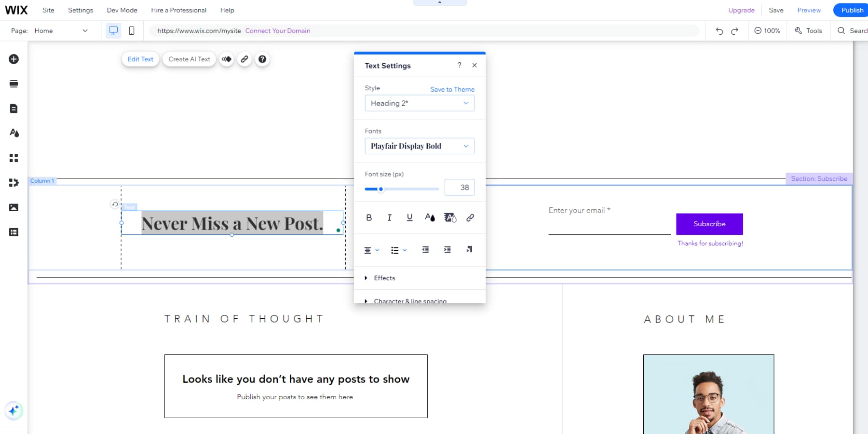Image resolution: width=868 pixels, height=434 pixels.
Task: Apply a text highlight color
Action: point(450,217)
